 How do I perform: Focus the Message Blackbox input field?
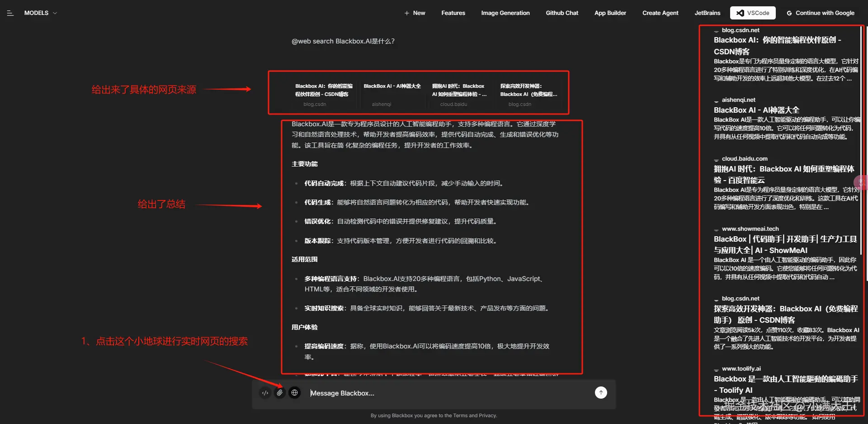point(448,393)
